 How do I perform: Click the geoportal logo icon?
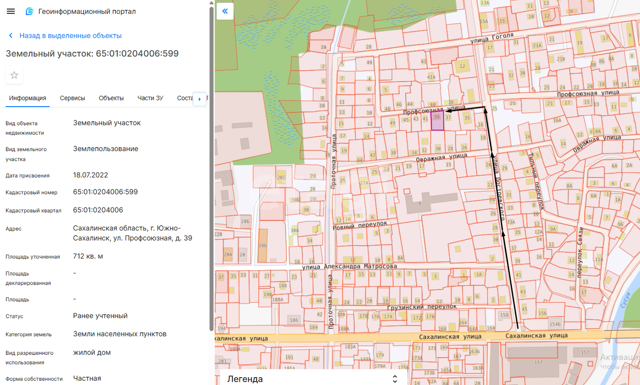tap(29, 11)
